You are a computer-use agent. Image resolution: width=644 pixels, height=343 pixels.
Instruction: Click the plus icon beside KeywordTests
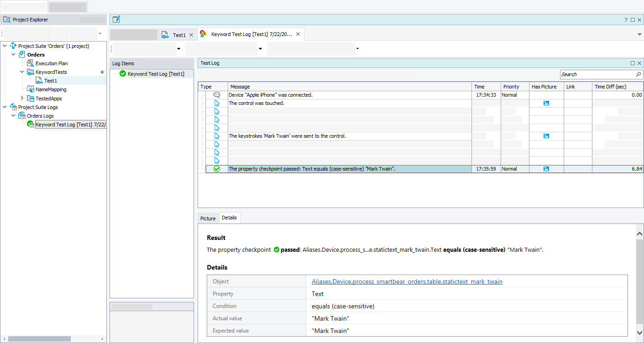[102, 72]
